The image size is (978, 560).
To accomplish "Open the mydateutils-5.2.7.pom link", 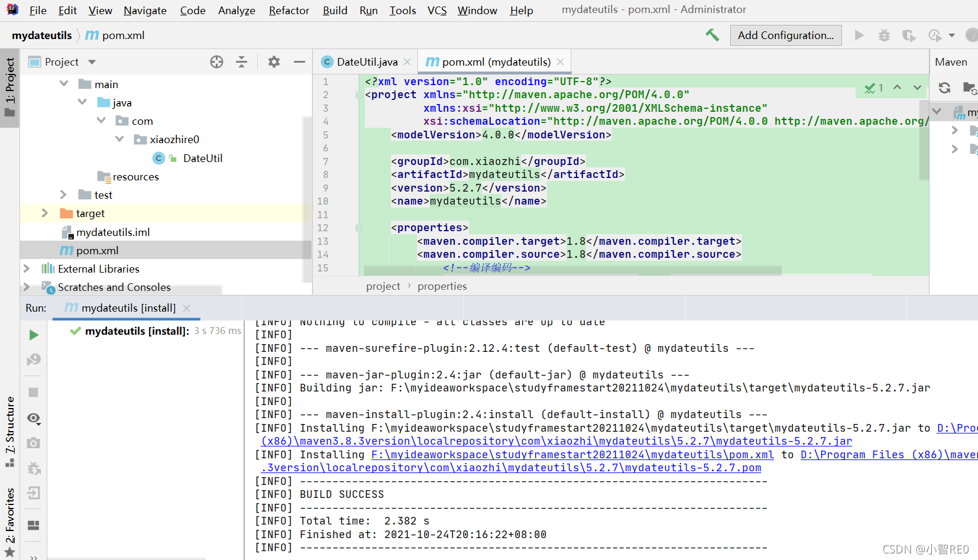I will [x=511, y=468].
